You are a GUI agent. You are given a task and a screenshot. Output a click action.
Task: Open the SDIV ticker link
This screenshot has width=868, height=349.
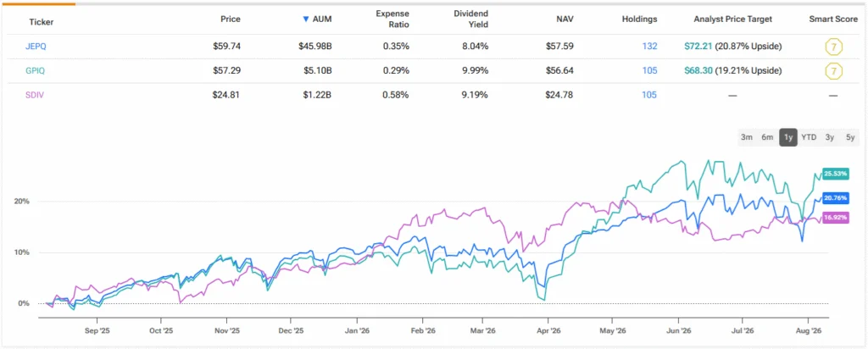tap(34, 95)
